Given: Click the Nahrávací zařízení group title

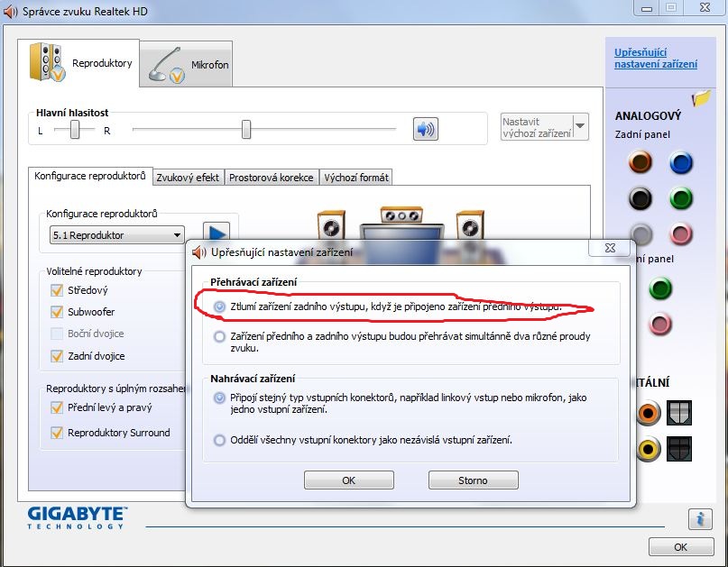Looking at the screenshot, I should pos(253,379).
